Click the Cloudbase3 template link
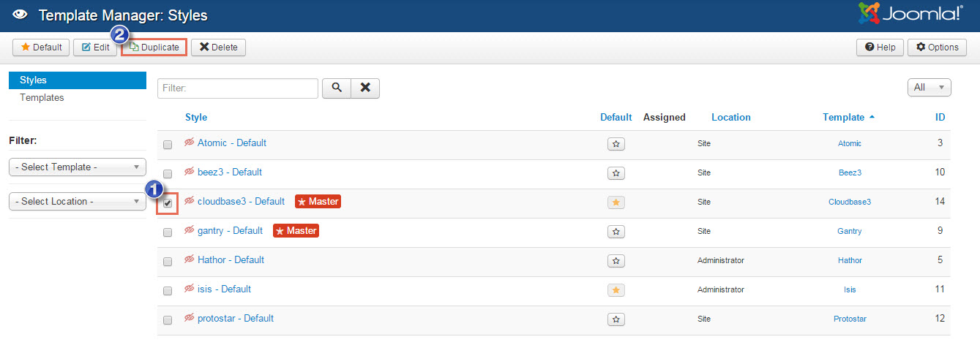980x345 pixels. click(850, 202)
